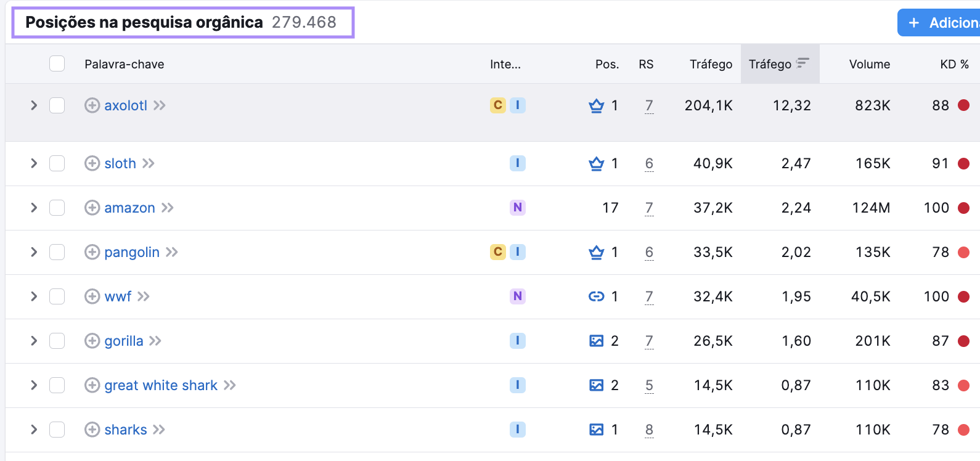This screenshot has height=461, width=980.
Task: Click the link SERP feature icon for wwf
Action: [x=596, y=296]
